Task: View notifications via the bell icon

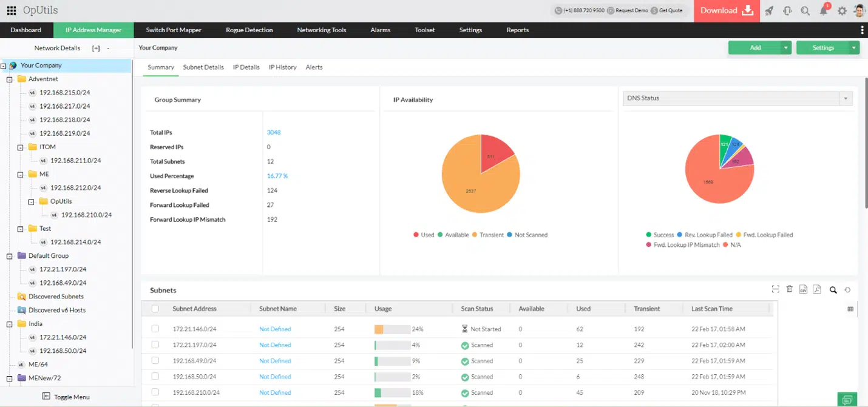Action: click(824, 10)
